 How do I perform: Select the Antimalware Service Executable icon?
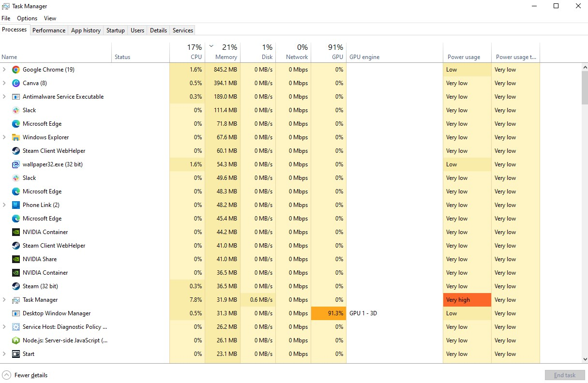click(x=15, y=97)
